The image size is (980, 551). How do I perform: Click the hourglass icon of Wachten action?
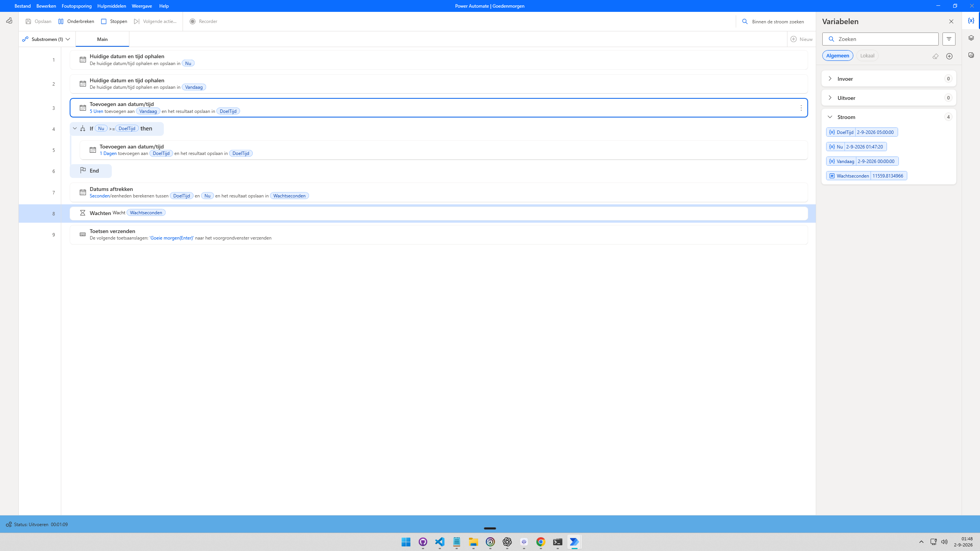pyautogui.click(x=83, y=213)
